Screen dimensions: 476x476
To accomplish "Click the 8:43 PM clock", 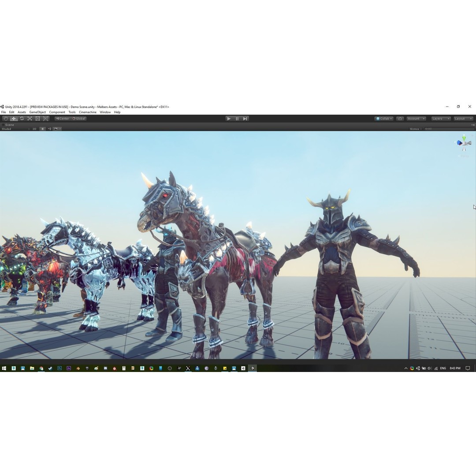I will tap(455, 368).
